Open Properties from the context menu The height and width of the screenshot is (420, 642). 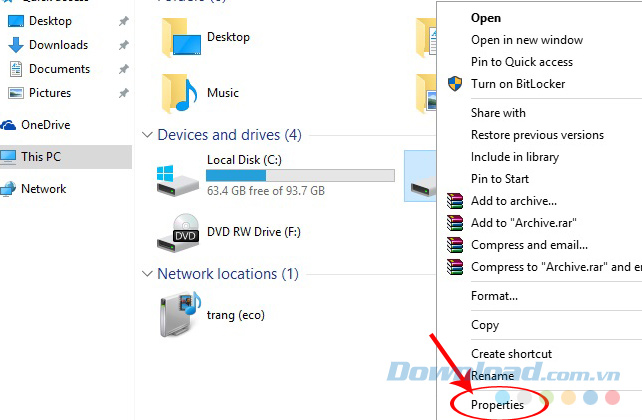coord(497,405)
